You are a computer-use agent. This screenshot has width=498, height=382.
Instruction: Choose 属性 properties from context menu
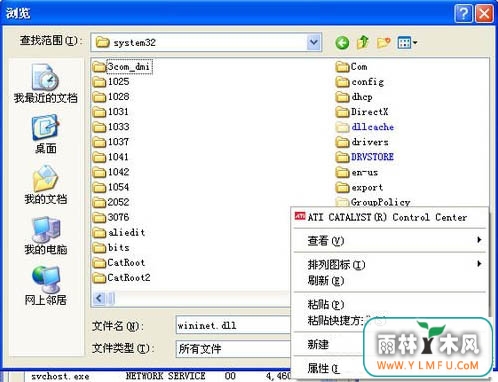click(x=328, y=368)
